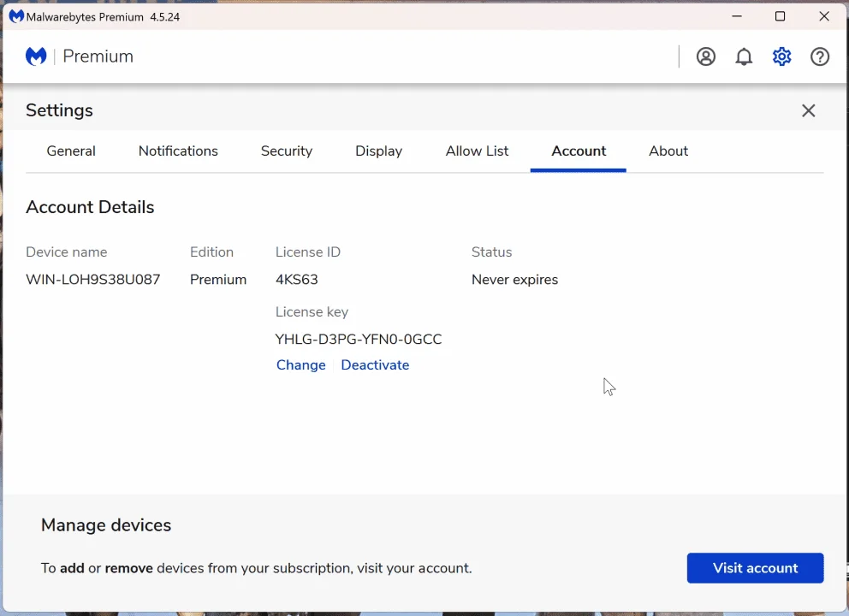The image size is (849, 616).
Task: Close the Malwarebytes window
Action: point(823,16)
